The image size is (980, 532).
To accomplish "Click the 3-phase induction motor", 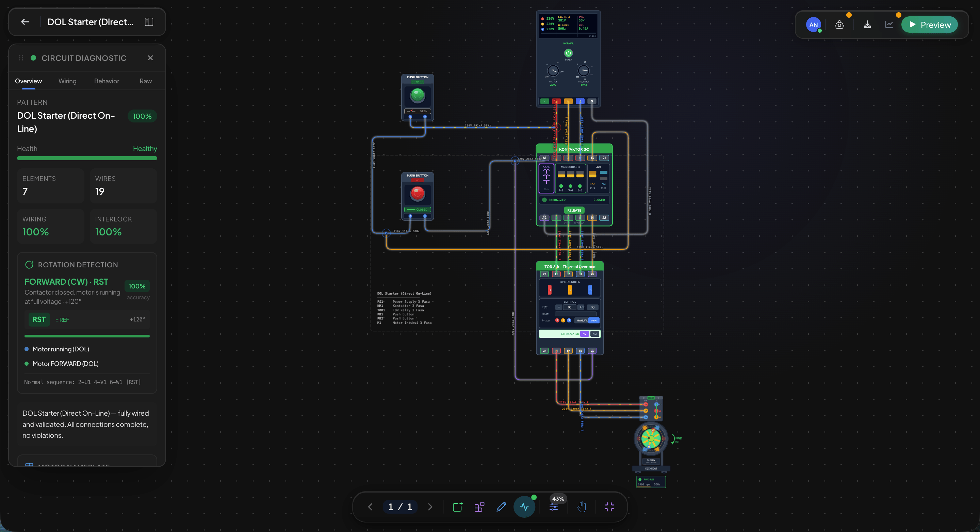I will [651, 439].
